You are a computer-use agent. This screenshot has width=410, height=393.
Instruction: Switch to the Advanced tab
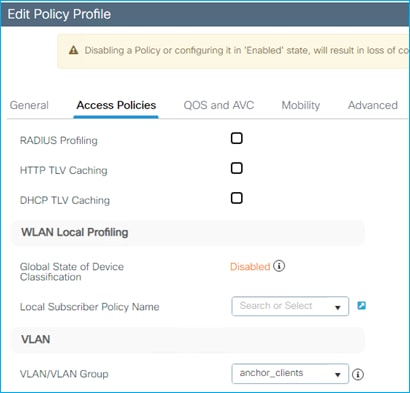[x=373, y=105]
